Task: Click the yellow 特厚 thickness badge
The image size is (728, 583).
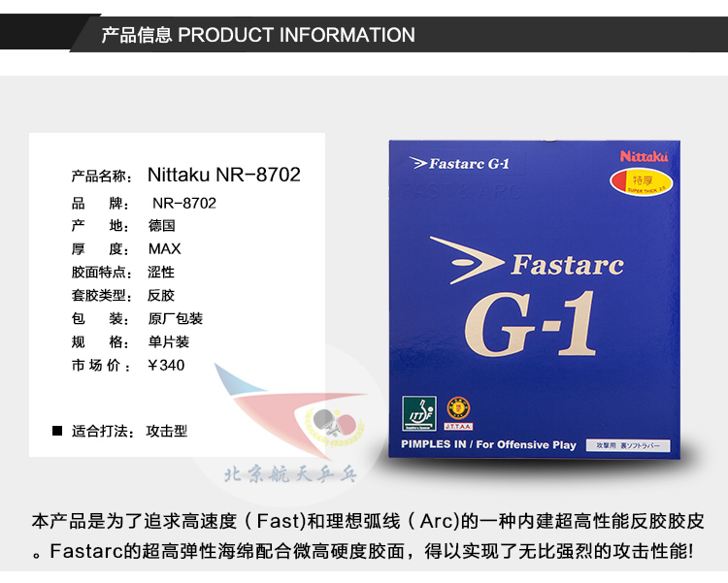Action: tap(642, 182)
